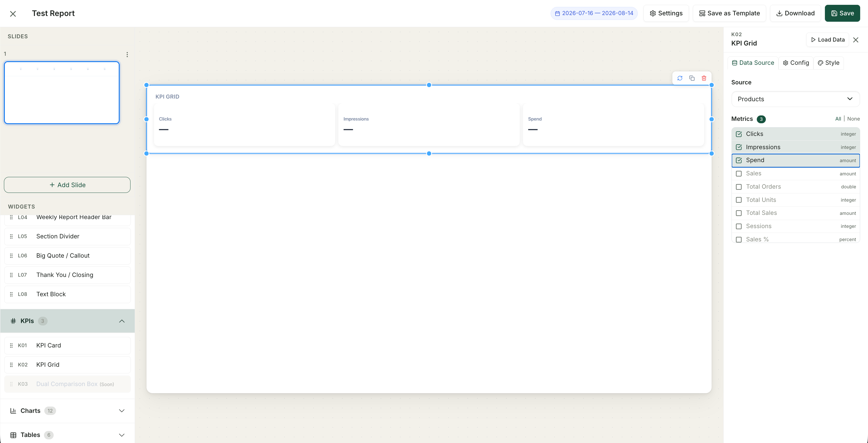Click the Impressions KPI card on canvas
Viewport: 868px width, 443px height.
(429, 125)
